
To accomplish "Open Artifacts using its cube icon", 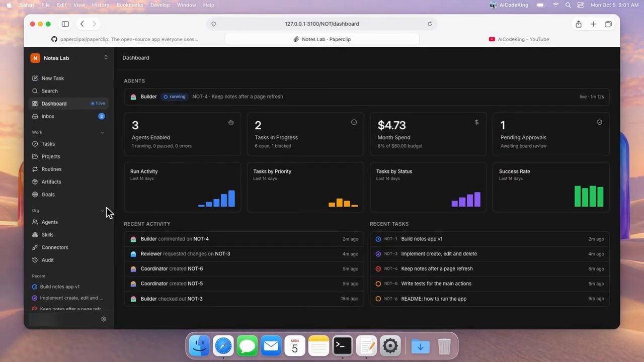I will pos(35,182).
